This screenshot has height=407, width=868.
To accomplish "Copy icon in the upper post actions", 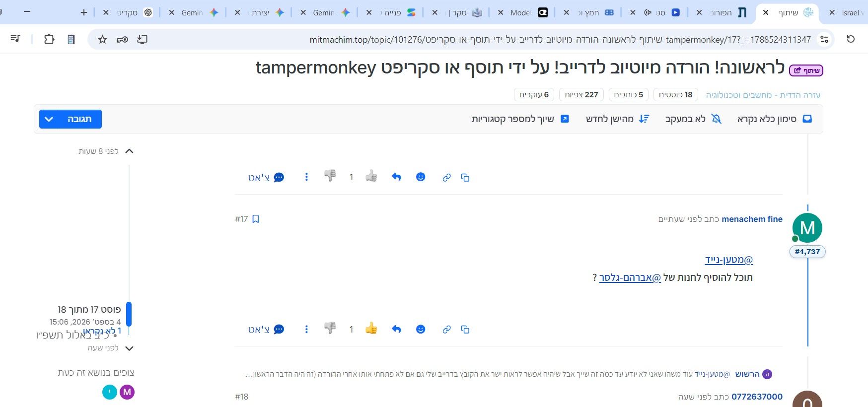I will 465,177.
